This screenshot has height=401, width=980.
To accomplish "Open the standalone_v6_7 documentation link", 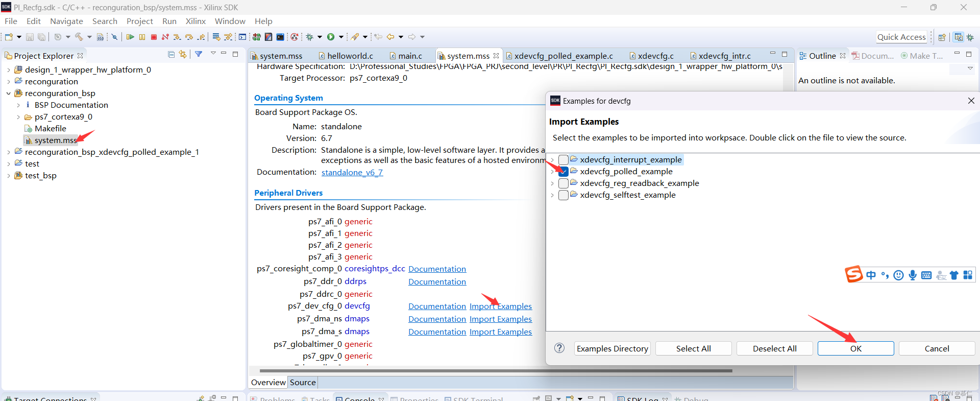I will pos(352,172).
